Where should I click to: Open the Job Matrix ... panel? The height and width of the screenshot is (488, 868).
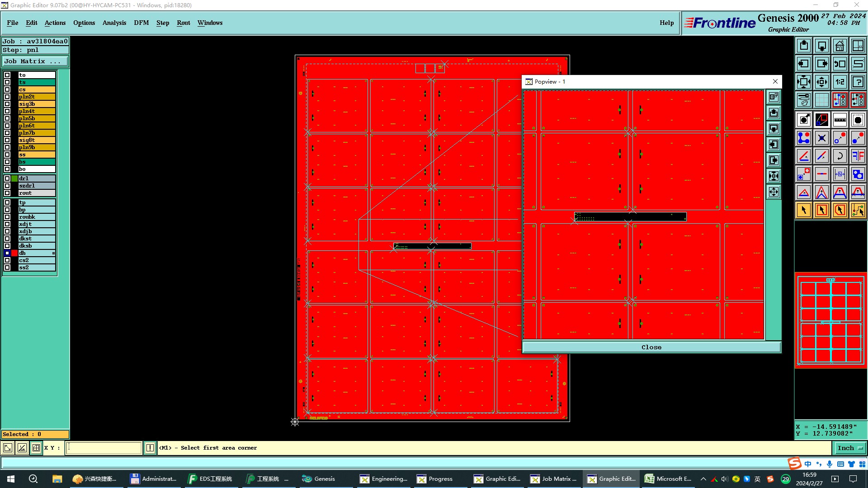(x=35, y=61)
